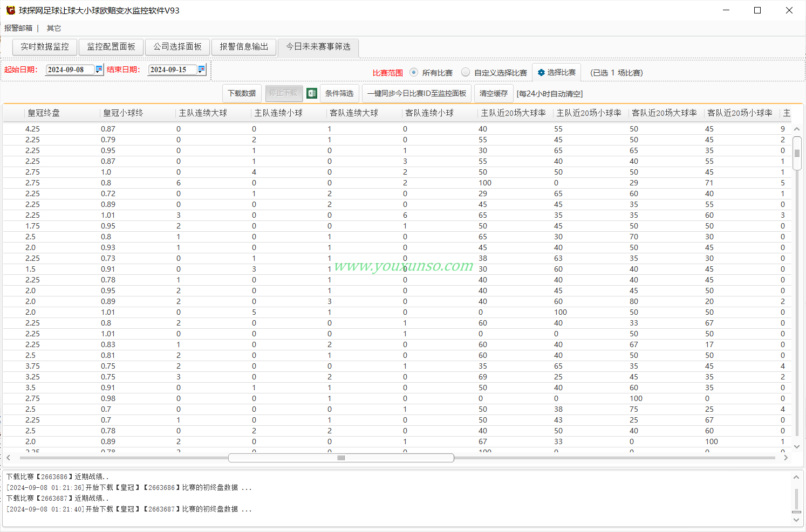Sort by 主队近20场大球率 column header
This screenshot has width=806, height=532.
(x=516, y=113)
